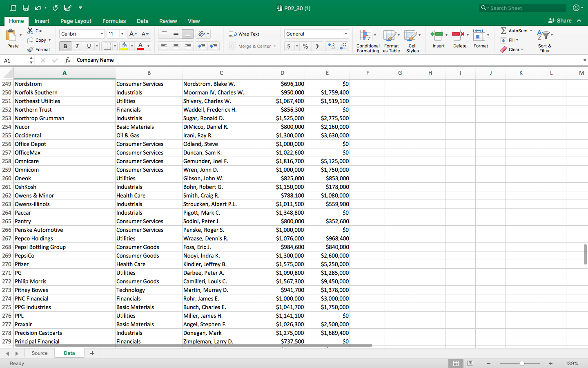Toggle middle vertical alignment

pyautogui.click(x=176, y=34)
